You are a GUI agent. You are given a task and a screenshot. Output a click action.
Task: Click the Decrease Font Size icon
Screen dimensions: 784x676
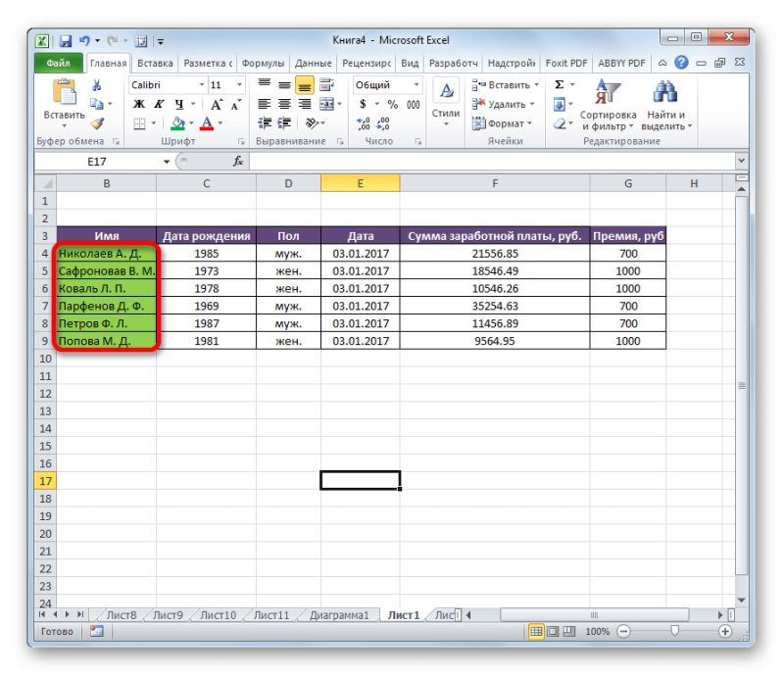[x=235, y=105]
